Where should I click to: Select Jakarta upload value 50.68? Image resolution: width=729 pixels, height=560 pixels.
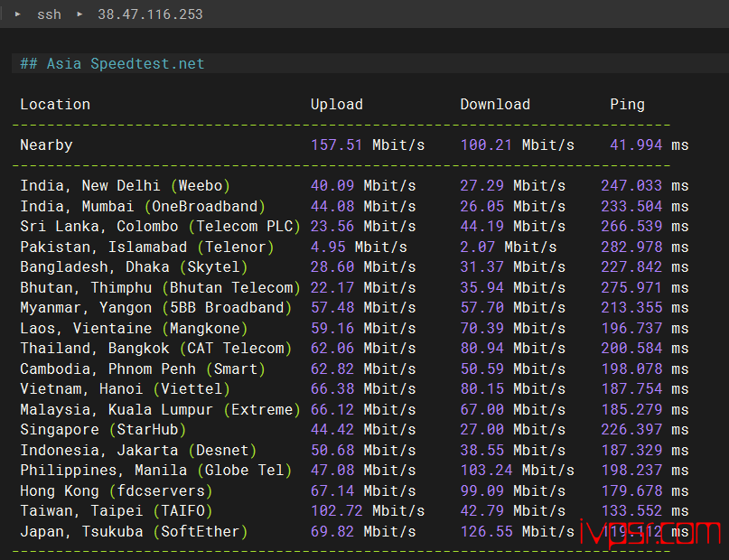click(x=332, y=450)
